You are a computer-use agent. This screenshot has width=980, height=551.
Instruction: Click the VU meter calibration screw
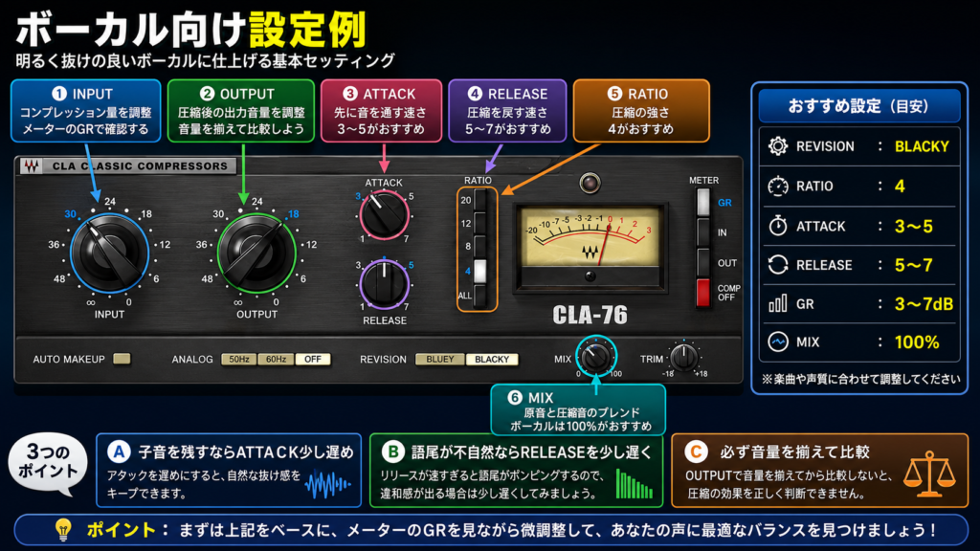click(x=590, y=275)
